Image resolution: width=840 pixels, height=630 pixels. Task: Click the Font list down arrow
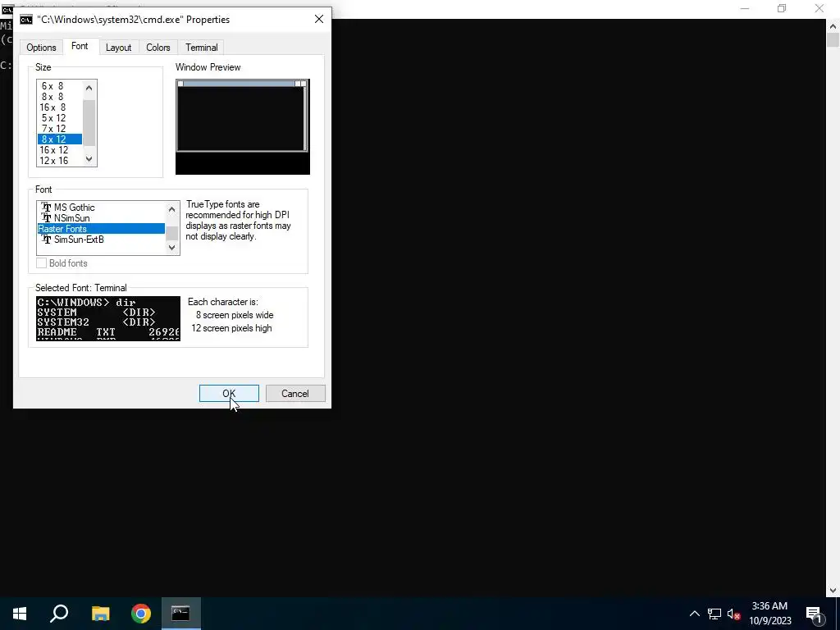[172, 247]
